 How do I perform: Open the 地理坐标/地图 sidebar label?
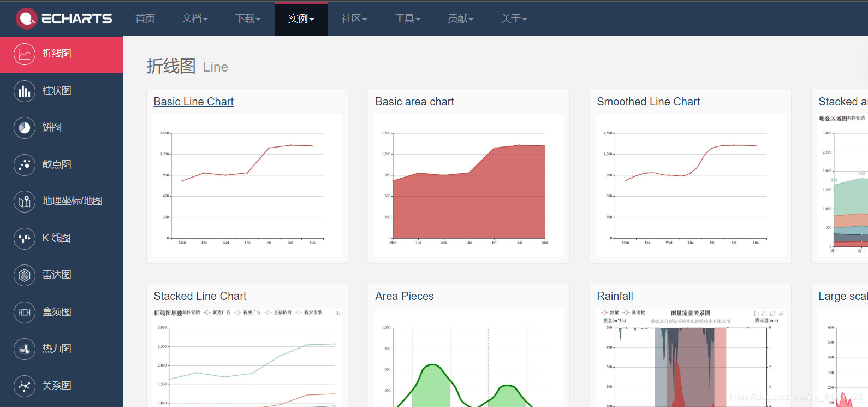73,201
